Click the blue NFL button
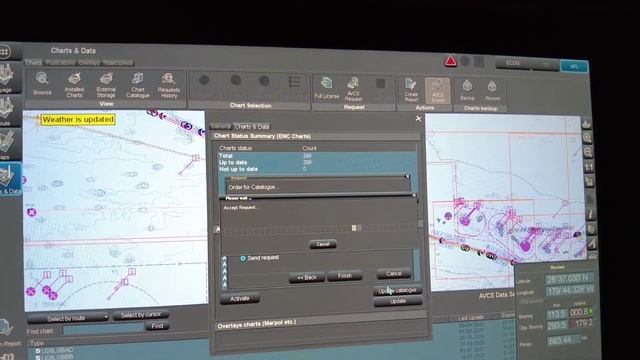The width and height of the screenshot is (640, 360). pyautogui.click(x=574, y=66)
